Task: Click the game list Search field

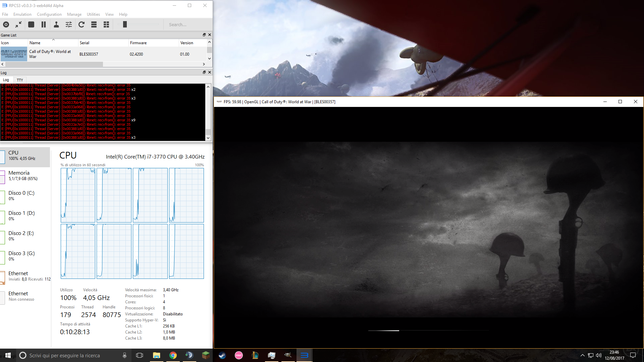Action: click(x=188, y=24)
